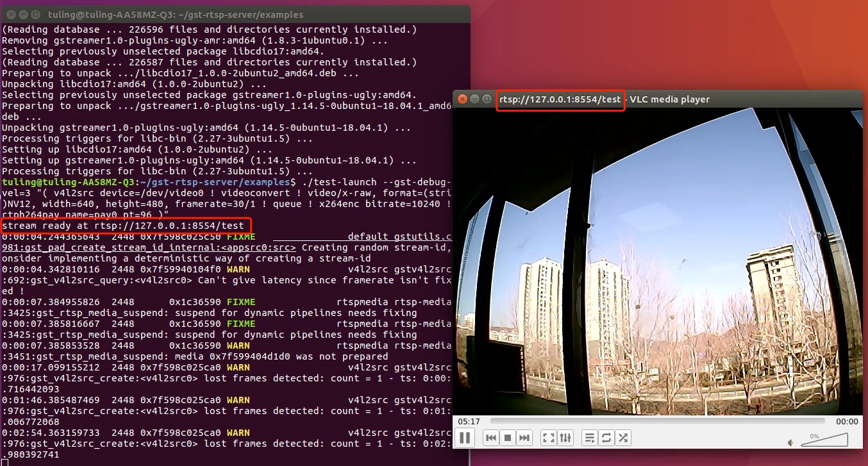Jump to previous media in VLC

[x=491, y=438]
